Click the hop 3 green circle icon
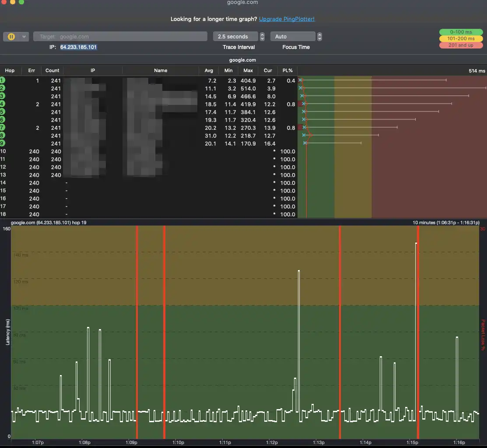Screen dimensions: 487x448 (x=2, y=96)
